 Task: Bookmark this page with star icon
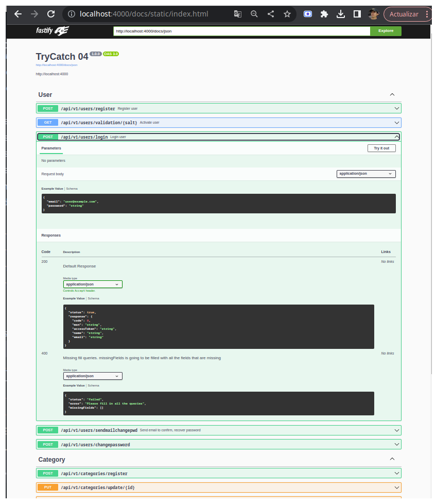pyautogui.click(x=287, y=14)
